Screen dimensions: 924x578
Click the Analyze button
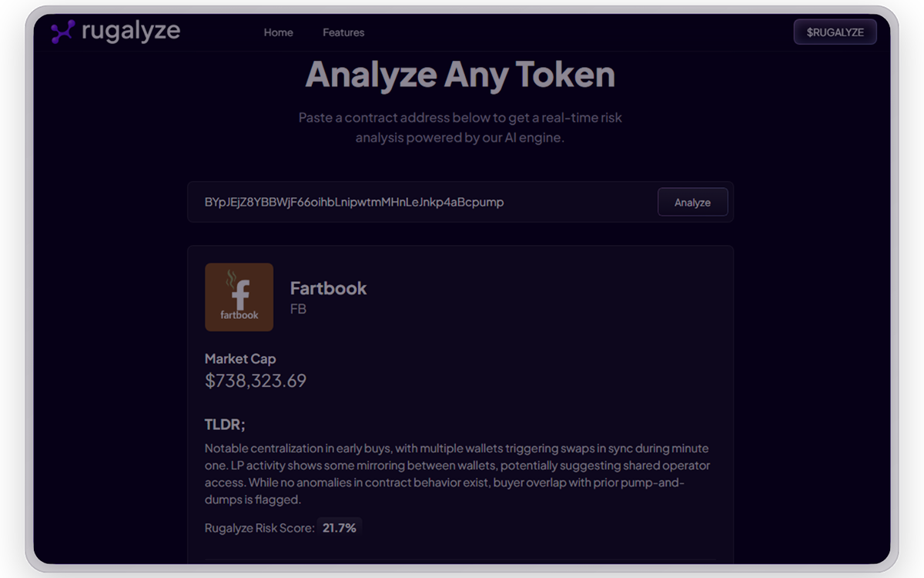pyautogui.click(x=692, y=202)
